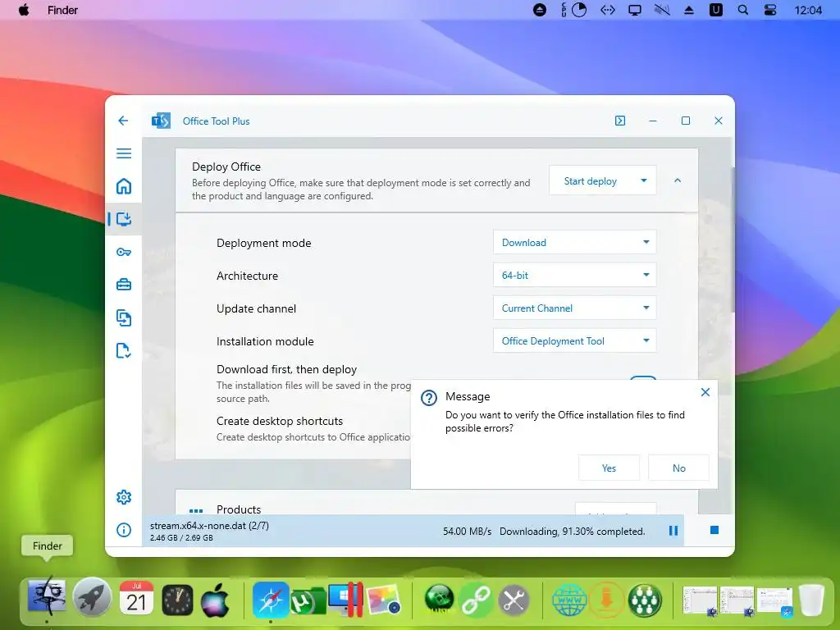The height and width of the screenshot is (630, 840).
Task: Open the Update channel dropdown
Action: click(574, 308)
